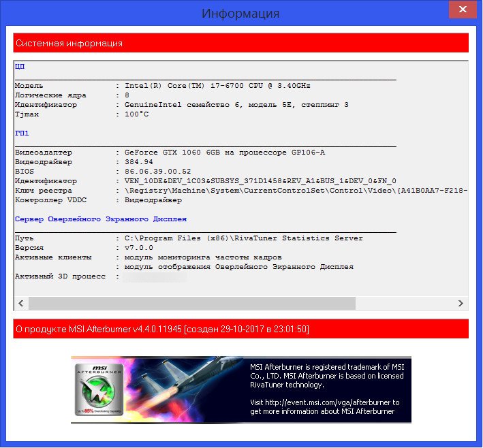Screen dimensions: 483x448
Task: Click the right arrow of horizontal scrollbar
Action: (461, 303)
